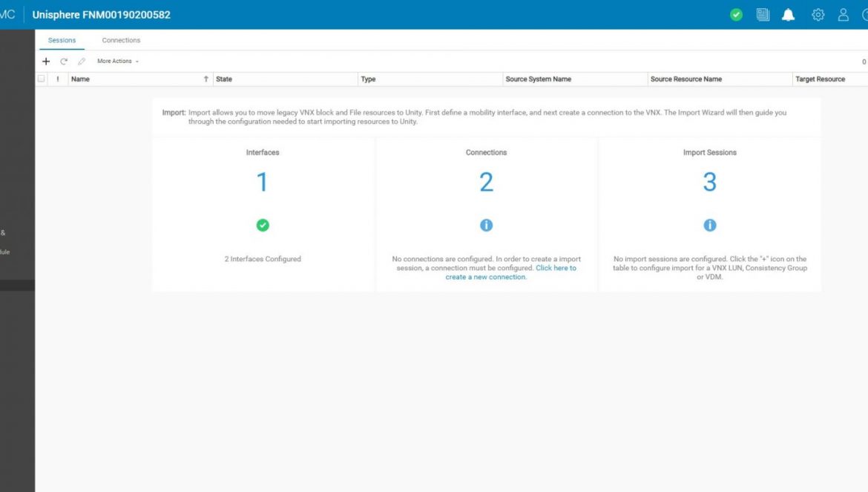868x492 pixels.
Task: Click the edit pencil icon
Action: pos(82,62)
